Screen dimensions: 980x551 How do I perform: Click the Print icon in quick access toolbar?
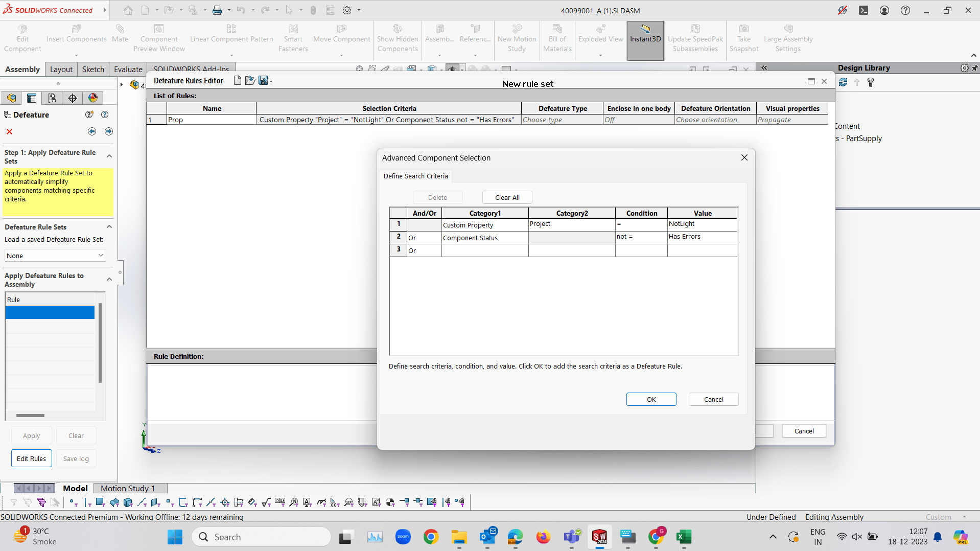pyautogui.click(x=217, y=10)
